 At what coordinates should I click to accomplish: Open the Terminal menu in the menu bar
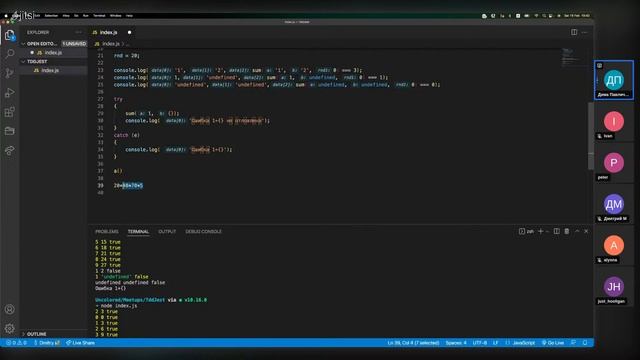[99, 16]
